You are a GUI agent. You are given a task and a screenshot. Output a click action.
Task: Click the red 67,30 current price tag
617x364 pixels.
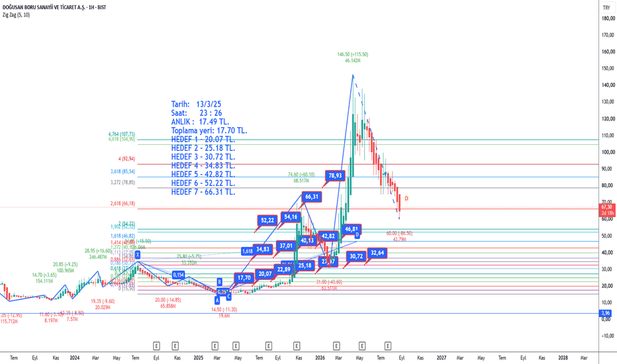click(x=607, y=210)
